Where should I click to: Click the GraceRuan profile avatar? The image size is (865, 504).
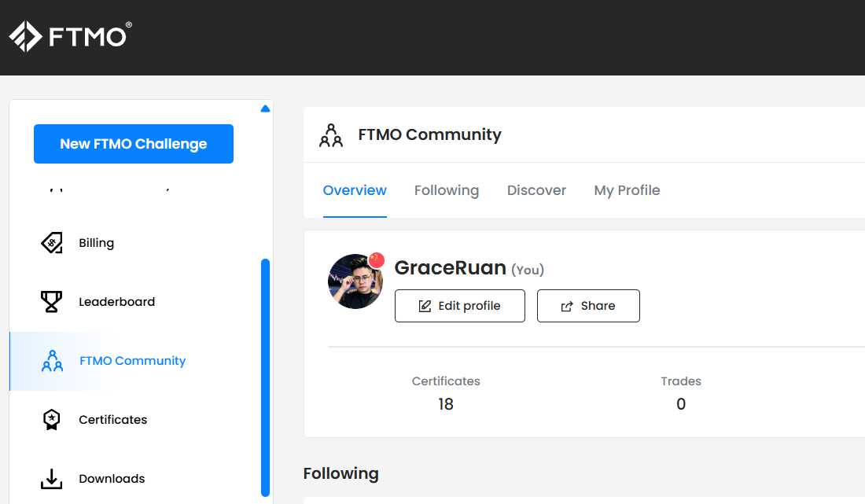(x=355, y=281)
